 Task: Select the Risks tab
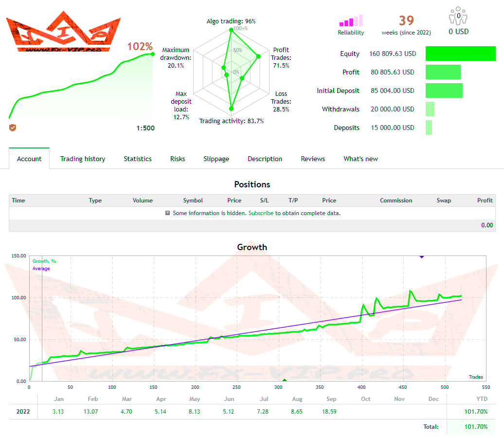[178, 159]
